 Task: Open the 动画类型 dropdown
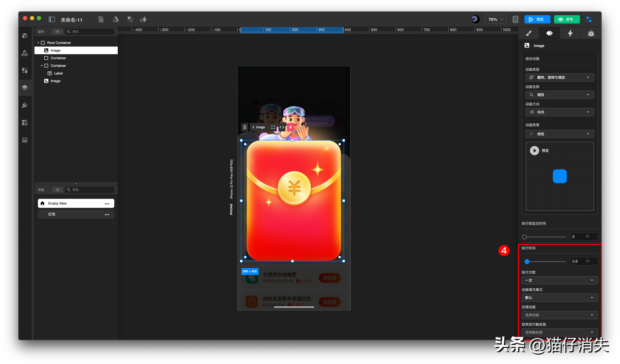tap(560, 77)
